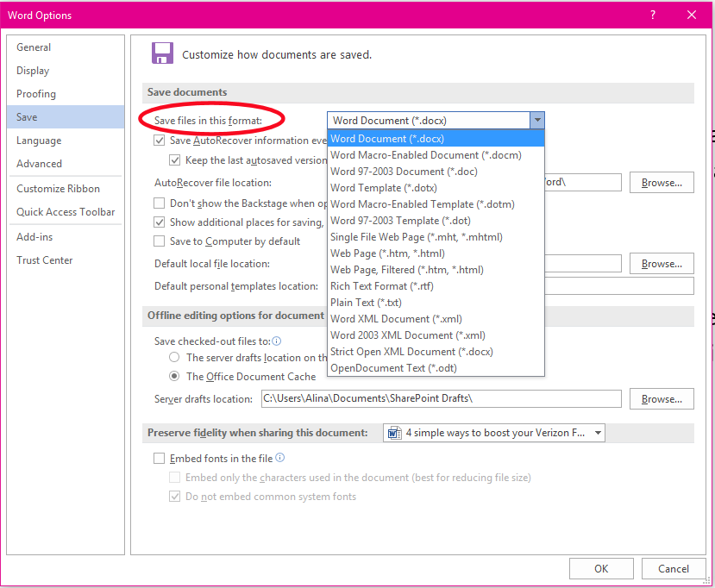Toggle Save AutoRecover information checkbox

click(160, 141)
